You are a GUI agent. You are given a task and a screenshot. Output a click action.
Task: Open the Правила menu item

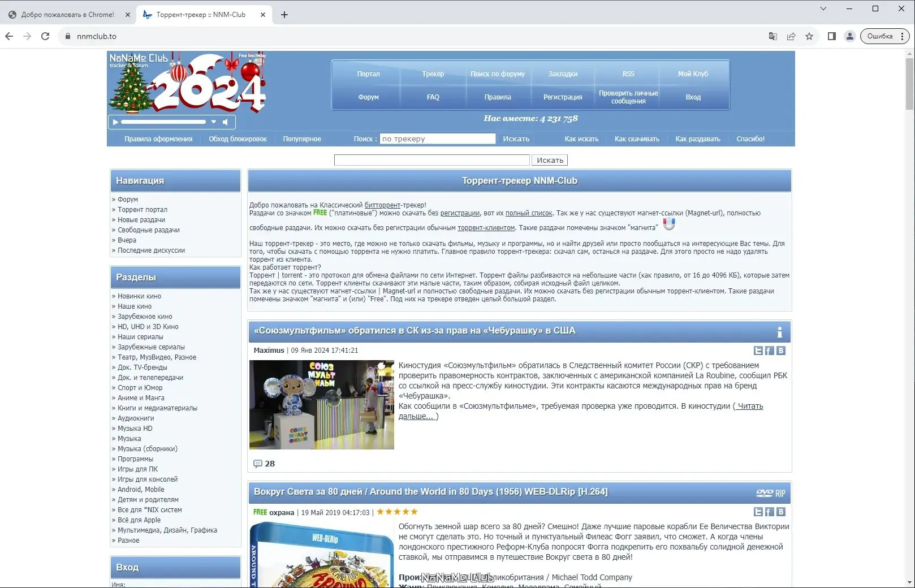point(498,97)
